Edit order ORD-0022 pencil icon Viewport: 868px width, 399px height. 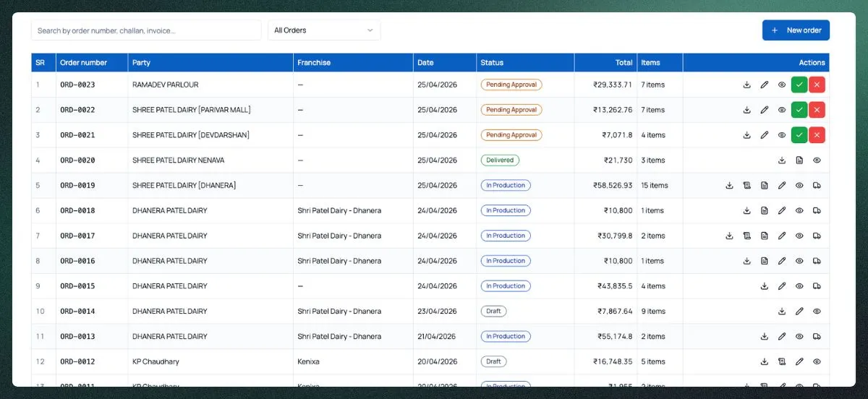pos(764,110)
